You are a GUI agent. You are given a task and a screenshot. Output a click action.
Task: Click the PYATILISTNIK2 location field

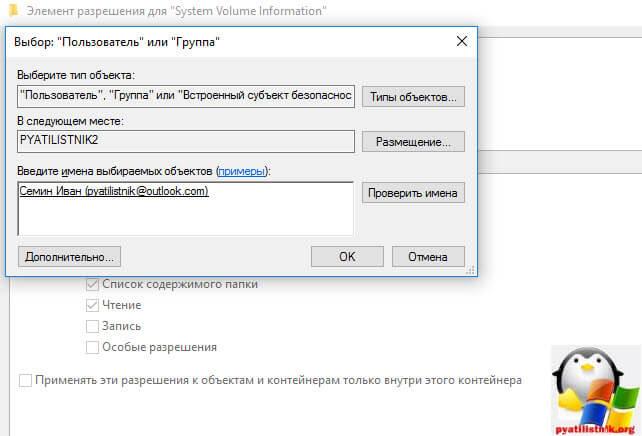point(186,141)
